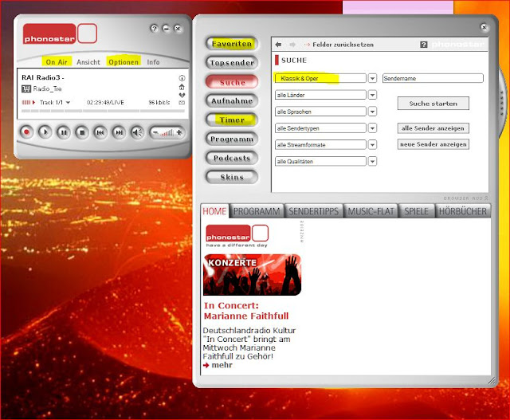The width and height of the screenshot is (510, 420).
Task: Switch to the MUSIC-FLAT tab
Action: pos(371,211)
